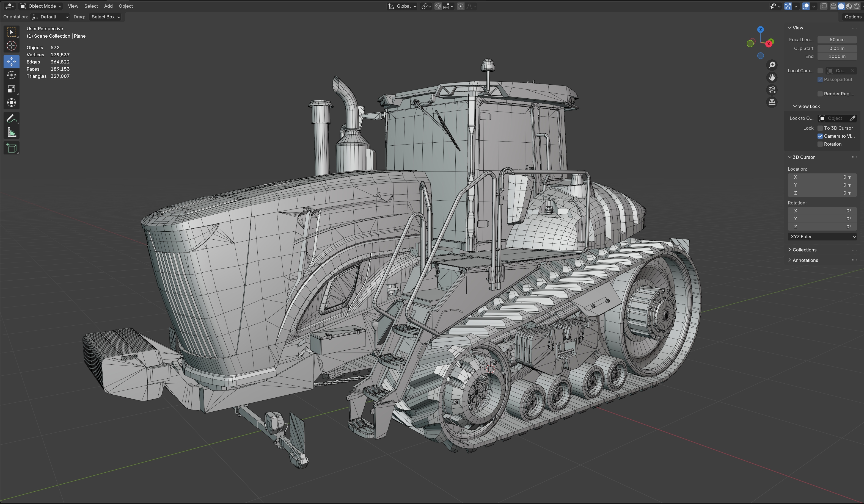The image size is (864, 504).
Task: Select the Cursor tool
Action: tap(11, 46)
